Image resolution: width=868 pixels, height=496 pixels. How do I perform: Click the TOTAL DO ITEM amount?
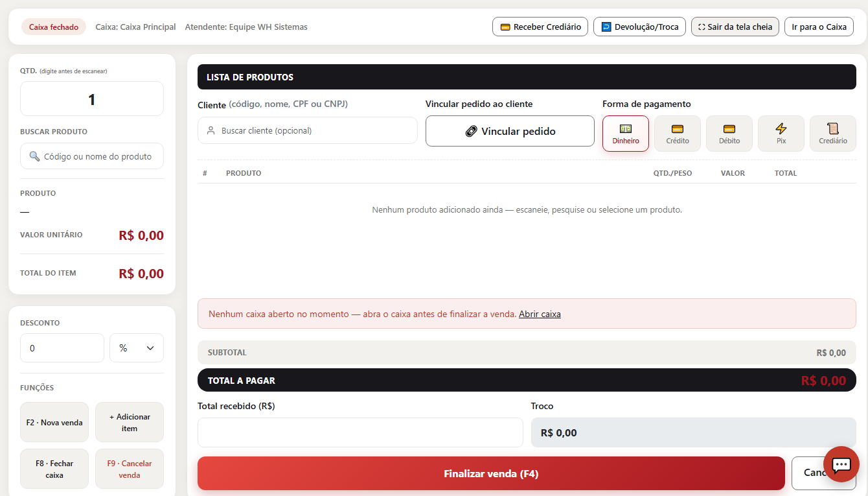tap(141, 274)
